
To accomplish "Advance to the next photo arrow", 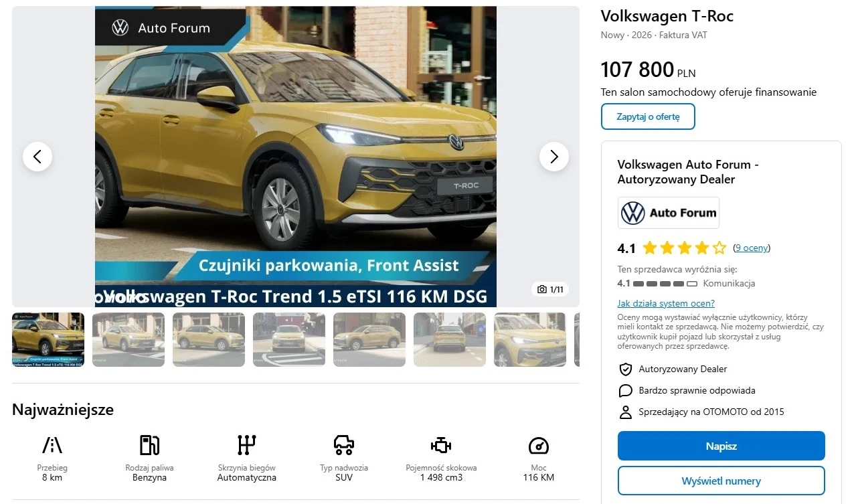I will tap(554, 157).
